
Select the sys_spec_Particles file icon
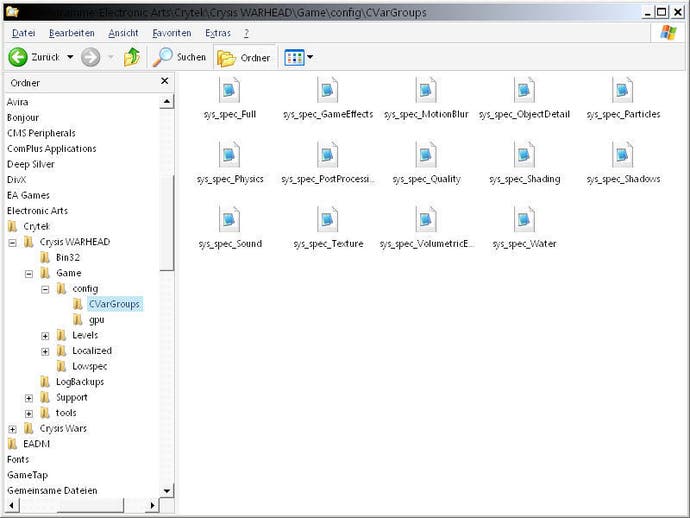point(623,90)
